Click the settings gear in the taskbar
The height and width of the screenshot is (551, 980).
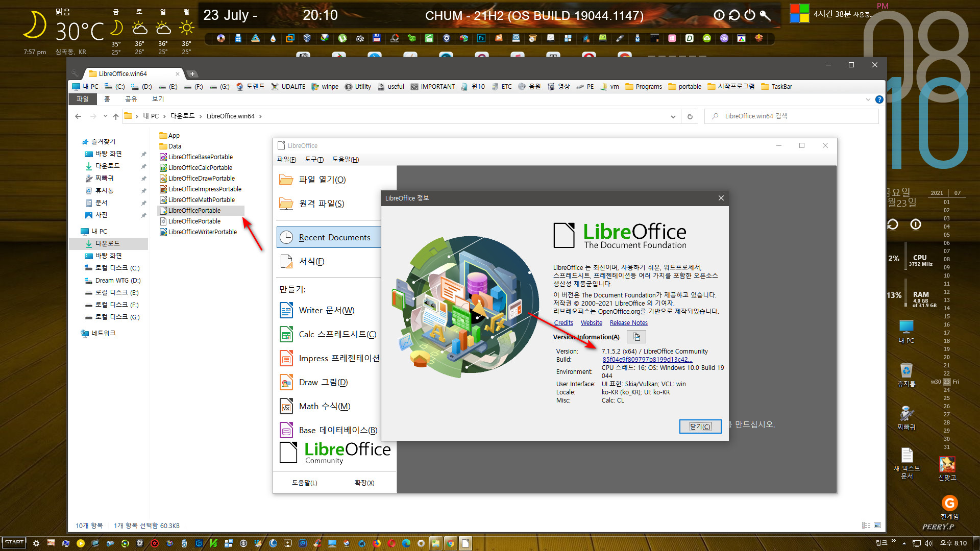tap(36, 543)
